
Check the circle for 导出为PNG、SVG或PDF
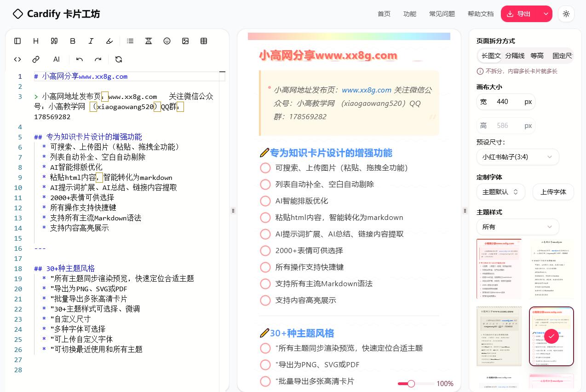[265, 365]
